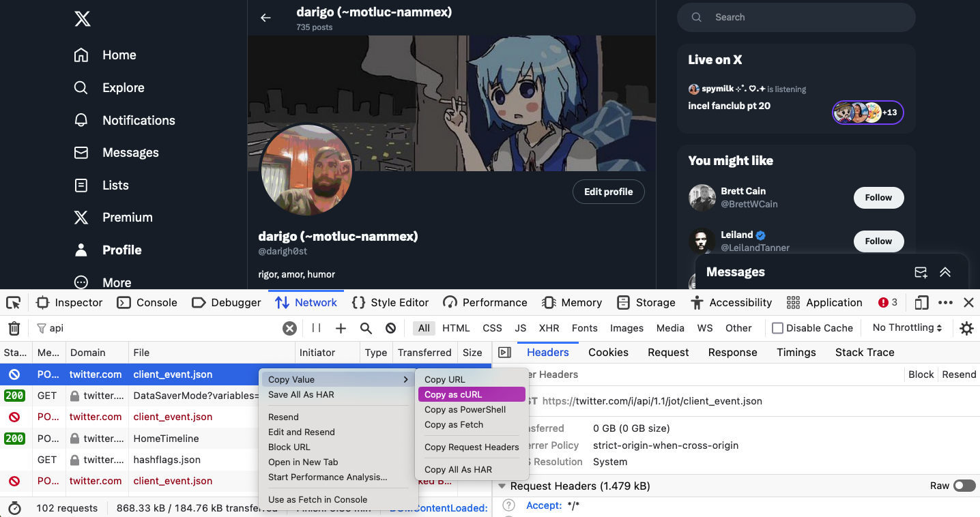
Task: Click the search magnifier icon in Network toolbar
Action: 366,328
